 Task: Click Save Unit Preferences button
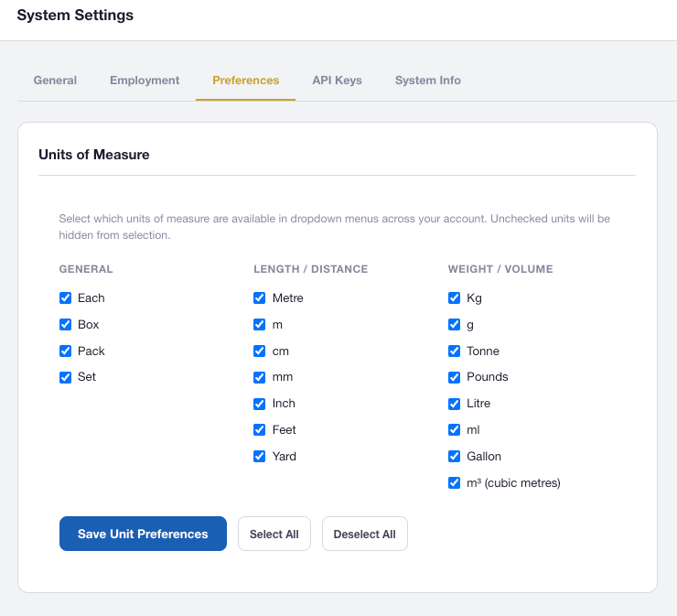(x=143, y=534)
